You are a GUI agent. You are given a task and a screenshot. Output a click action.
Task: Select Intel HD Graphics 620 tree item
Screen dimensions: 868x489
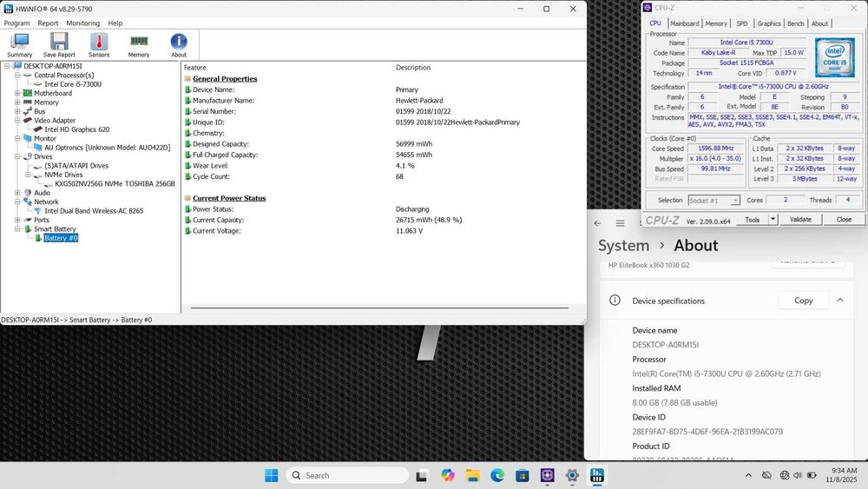77,129
